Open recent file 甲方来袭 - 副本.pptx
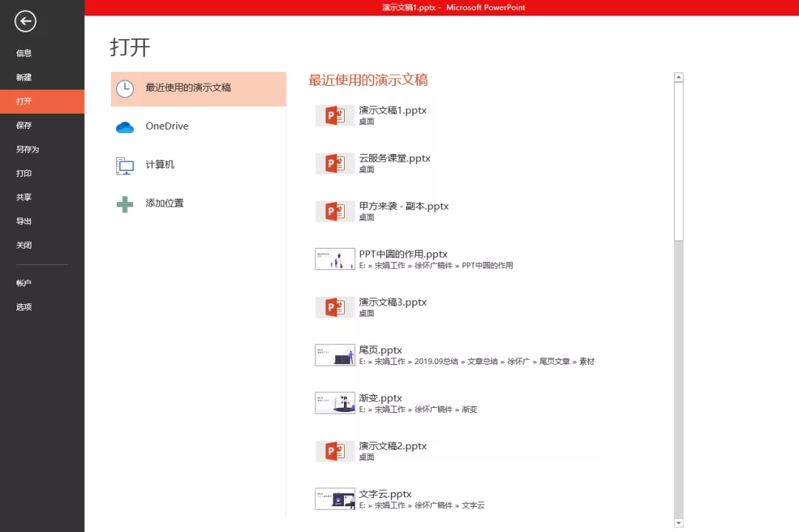The width and height of the screenshot is (799, 532). 404,206
